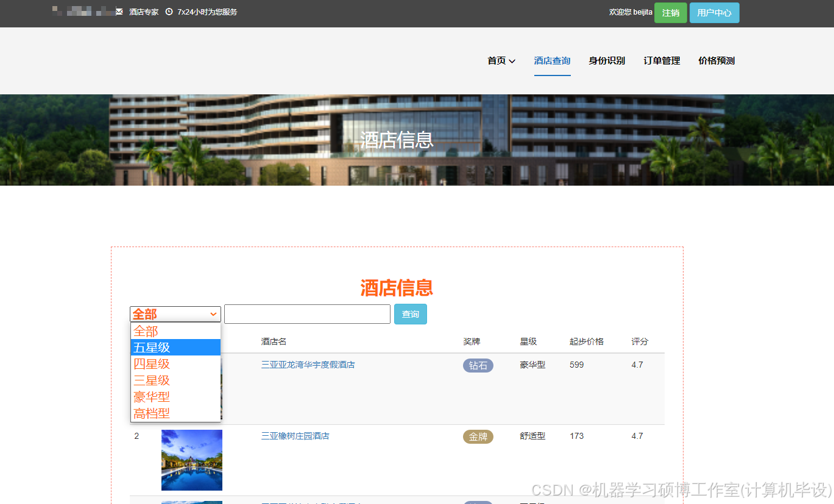Image resolution: width=834 pixels, height=504 pixels.
Task: Click the 注销 logout button
Action: (x=670, y=12)
